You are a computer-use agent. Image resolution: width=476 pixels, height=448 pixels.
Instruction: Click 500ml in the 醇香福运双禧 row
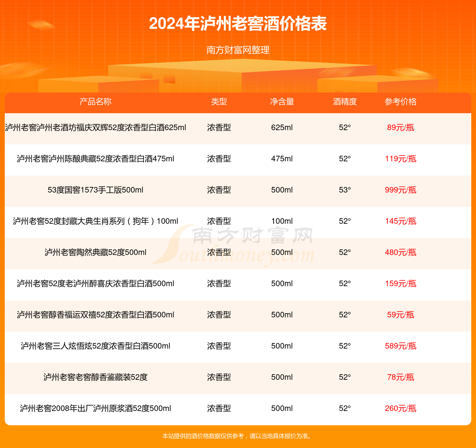pos(282,315)
